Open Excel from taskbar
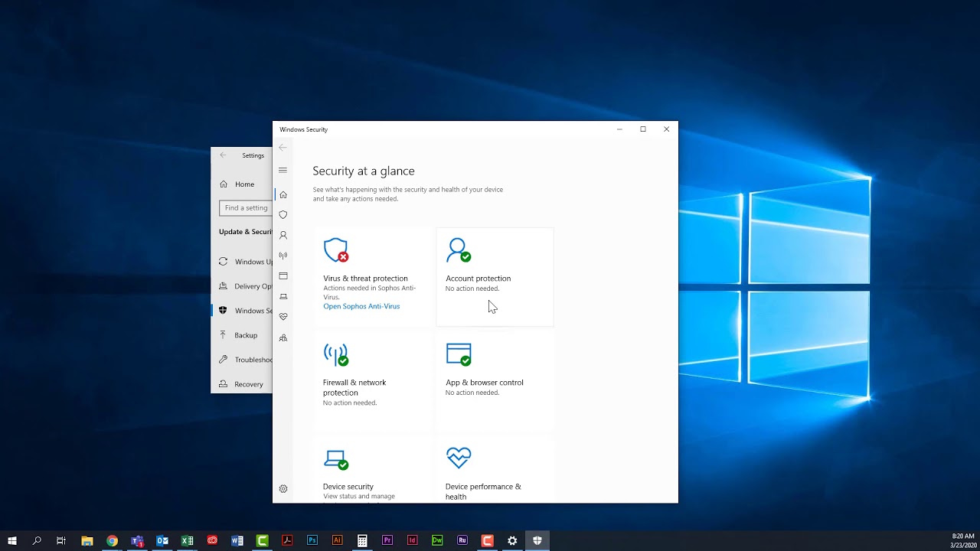The width and height of the screenshot is (980, 551). pos(188,540)
